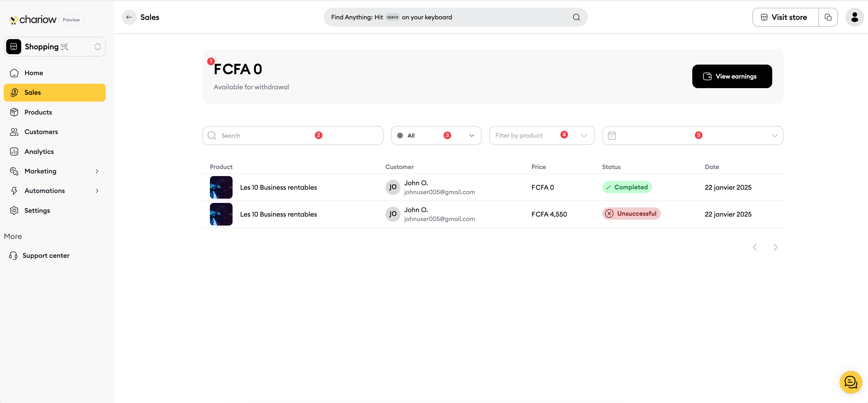Click the Find Anything search bar
This screenshot has height=403, width=868.
[455, 17]
